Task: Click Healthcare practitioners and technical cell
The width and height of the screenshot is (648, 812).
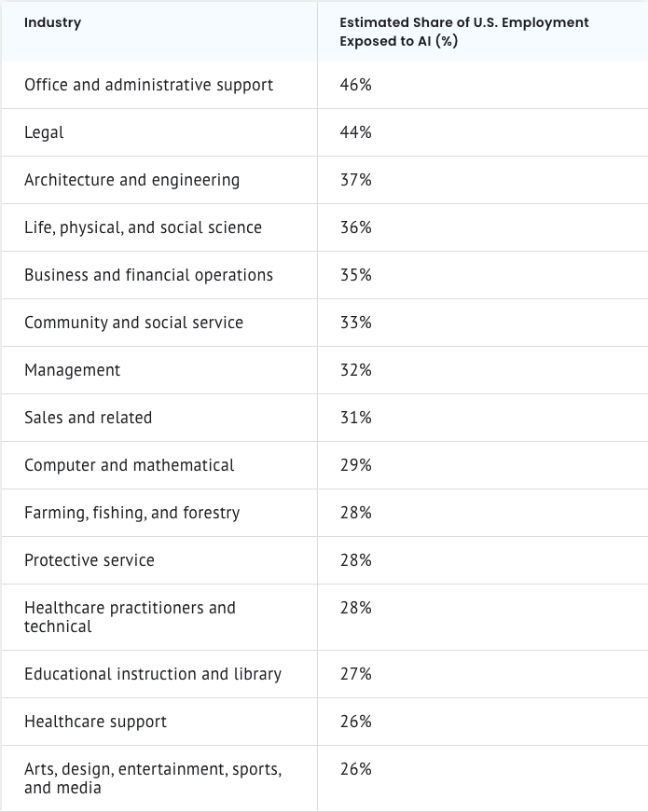Action: click(131, 617)
